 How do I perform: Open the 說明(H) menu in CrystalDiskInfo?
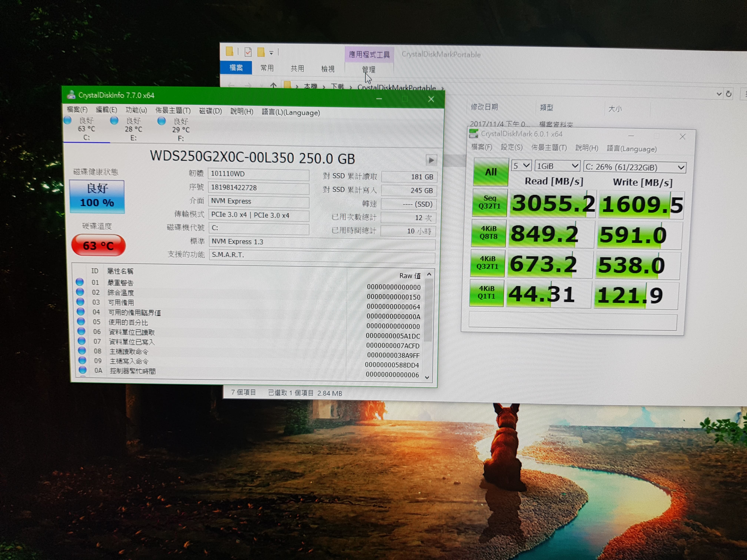point(242,111)
